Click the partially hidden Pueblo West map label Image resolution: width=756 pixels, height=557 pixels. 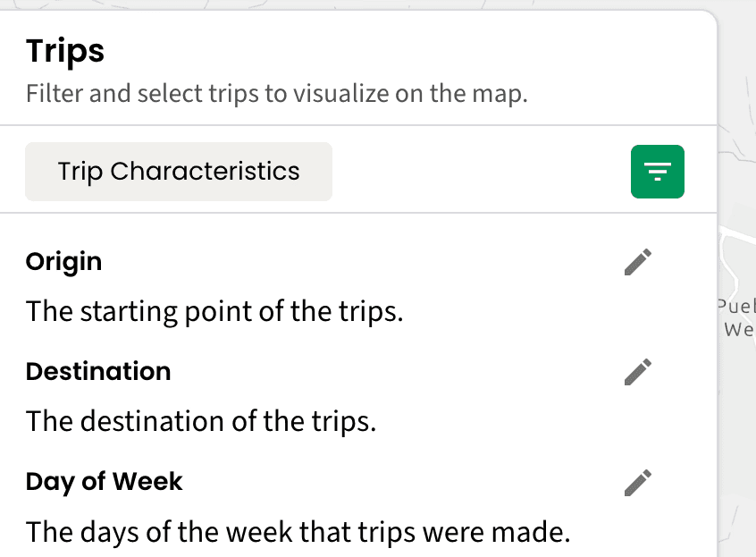tap(737, 316)
